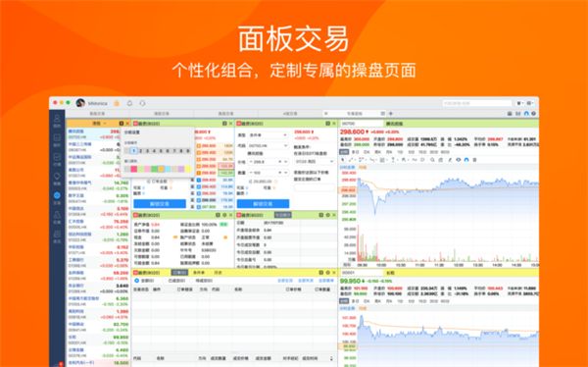Click the right 解锁交易 button in conditional order panel
This screenshot has width=588, height=367.
pos(263,204)
